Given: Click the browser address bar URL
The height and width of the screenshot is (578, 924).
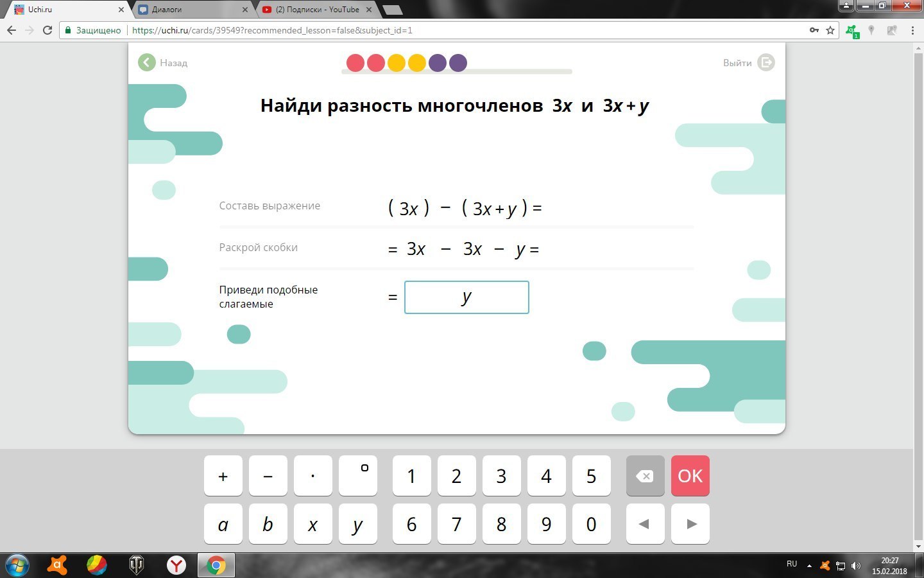Looking at the screenshot, I should pyautogui.click(x=272, y=30).
